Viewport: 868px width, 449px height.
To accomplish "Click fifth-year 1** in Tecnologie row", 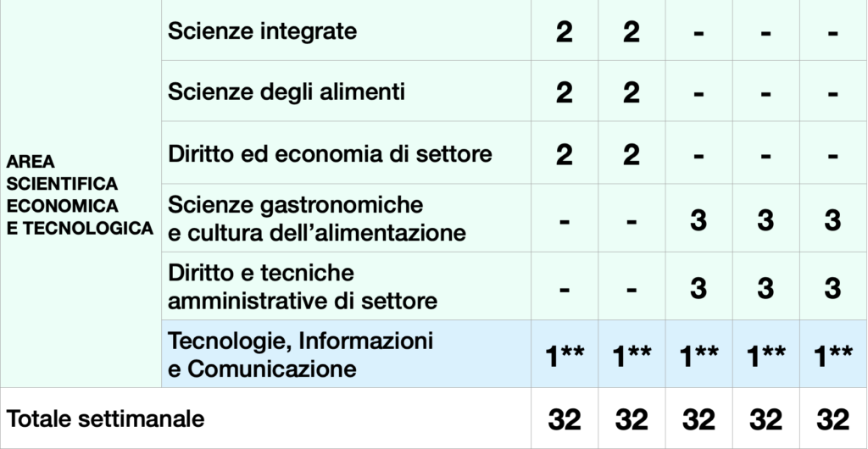I will pyautogui.click(x=832, y=356).
